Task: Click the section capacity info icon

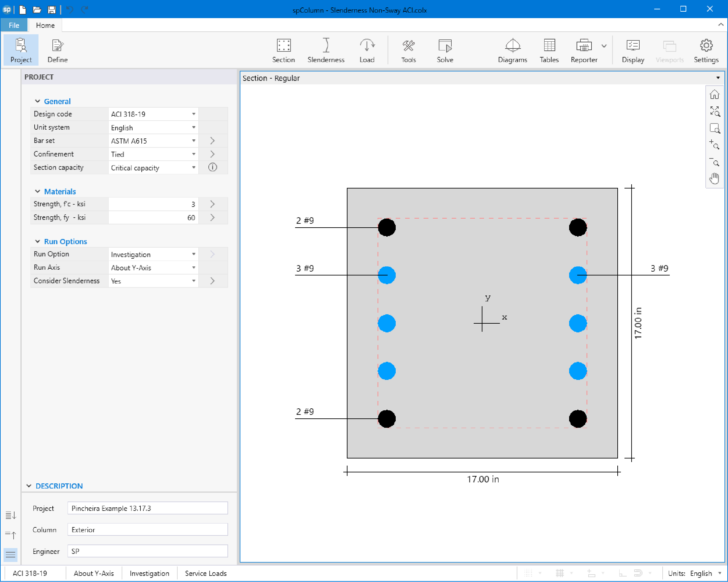Action: tap(212, 167)
